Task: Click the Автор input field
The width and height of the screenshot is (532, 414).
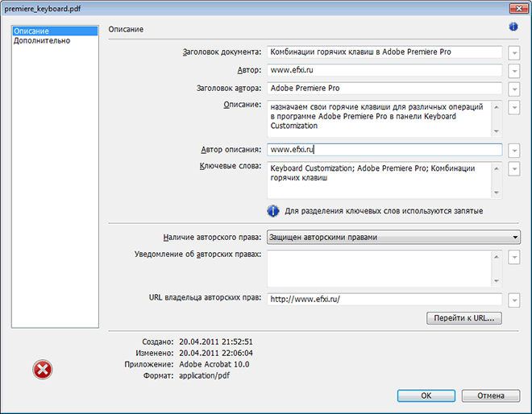Action: [x=384, y=70]
